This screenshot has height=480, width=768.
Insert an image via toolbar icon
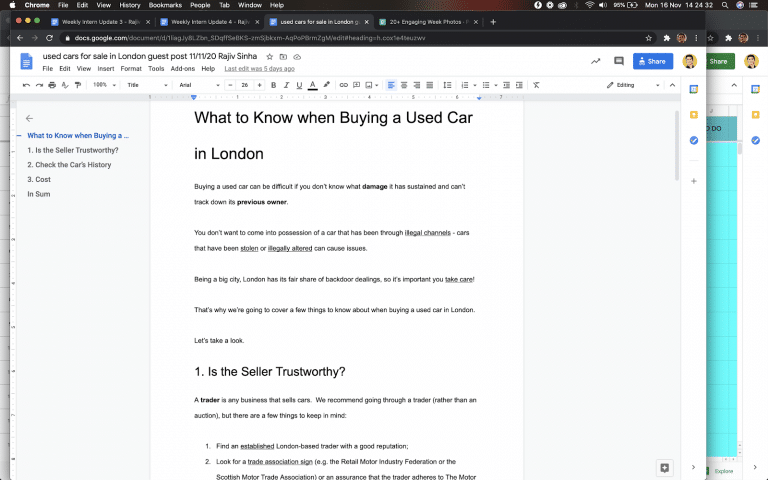(369, 85)
